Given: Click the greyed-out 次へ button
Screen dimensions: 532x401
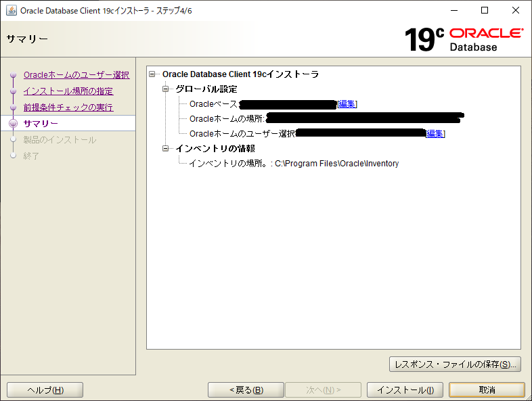Looking at the screenshot, I should 324,390.
